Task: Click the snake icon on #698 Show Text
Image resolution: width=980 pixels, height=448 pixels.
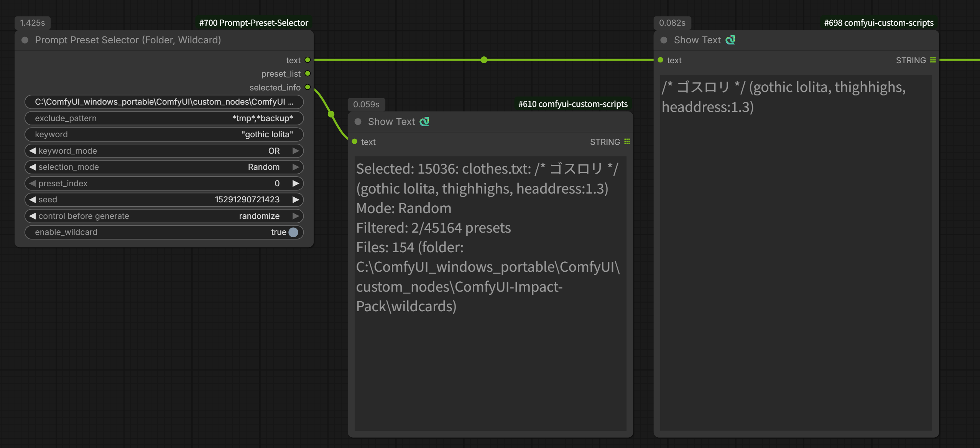Action: click(730, 40)
